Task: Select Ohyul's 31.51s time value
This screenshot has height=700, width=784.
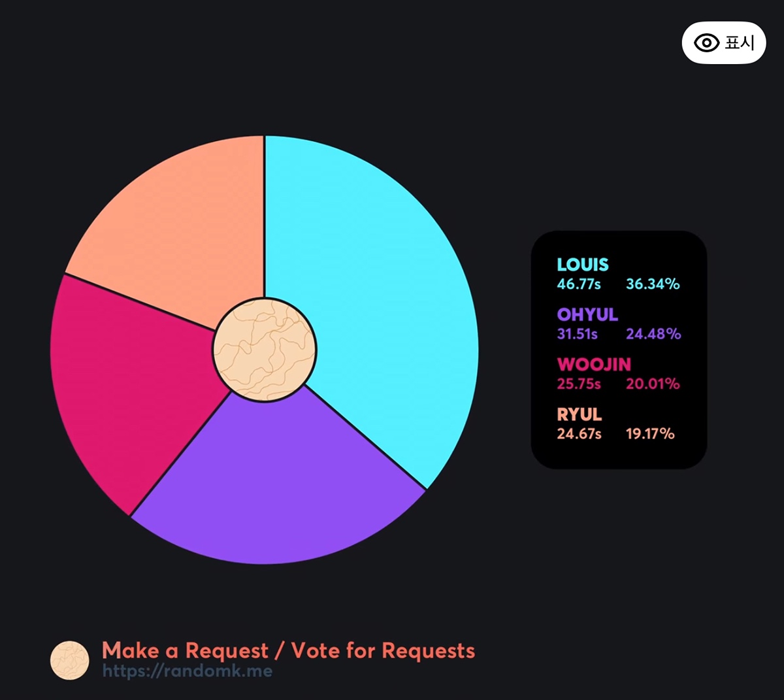Action: click(x=577, y=334)
